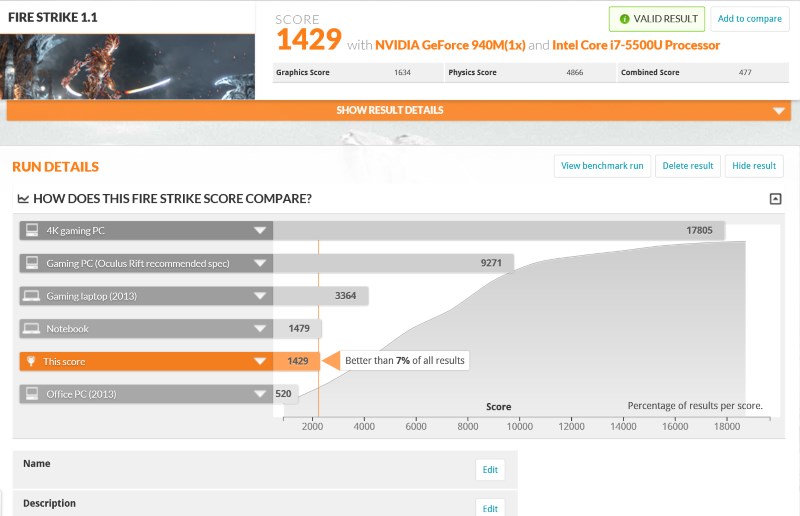Click the 3364 score bar value
This screenshot has height=516, width=800.
click(345, 296)
